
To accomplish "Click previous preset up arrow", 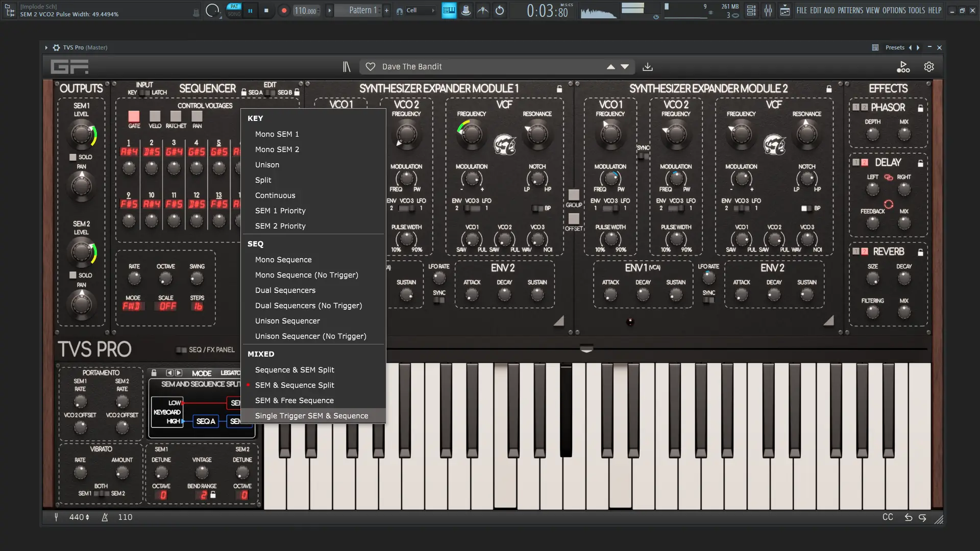I will point(610,67).
